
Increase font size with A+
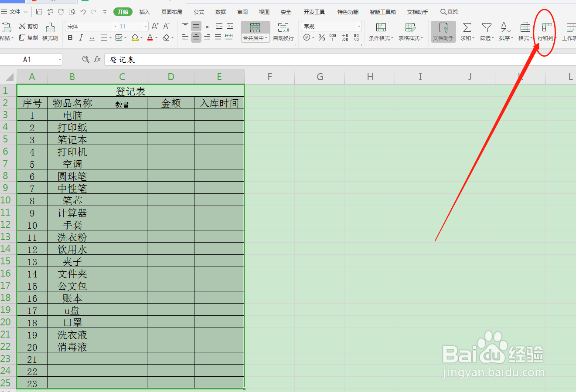point(155,27)
